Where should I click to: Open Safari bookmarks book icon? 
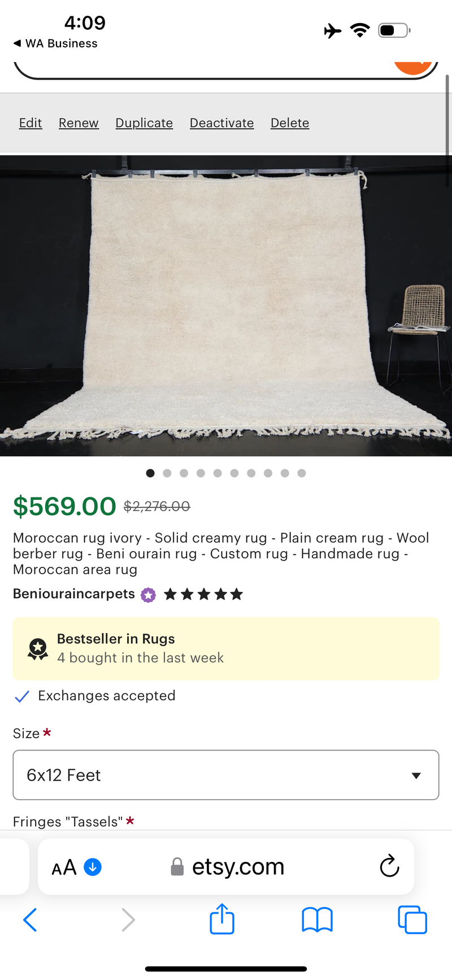point(317,920)
